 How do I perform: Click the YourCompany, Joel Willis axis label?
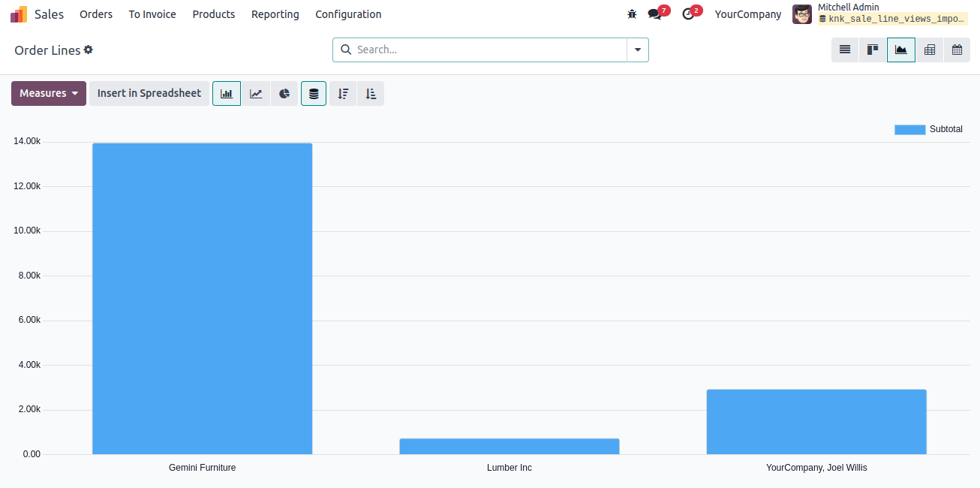(x=816, y=468)
